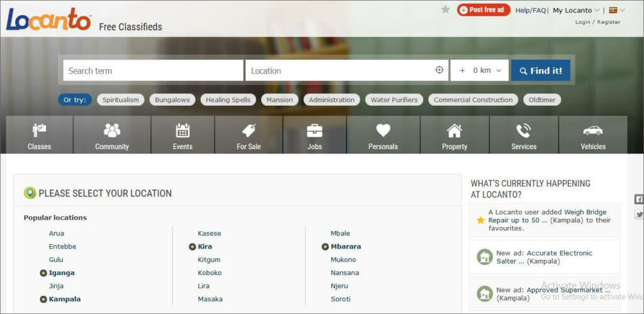Click the location pin icon beside Please Select
The image size is (644, 314).
(x=30, y=193)
